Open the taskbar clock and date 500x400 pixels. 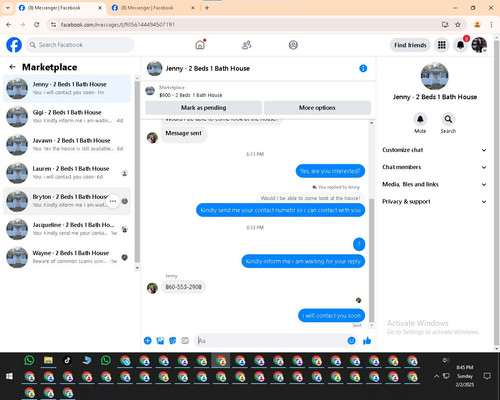(465, 376)
